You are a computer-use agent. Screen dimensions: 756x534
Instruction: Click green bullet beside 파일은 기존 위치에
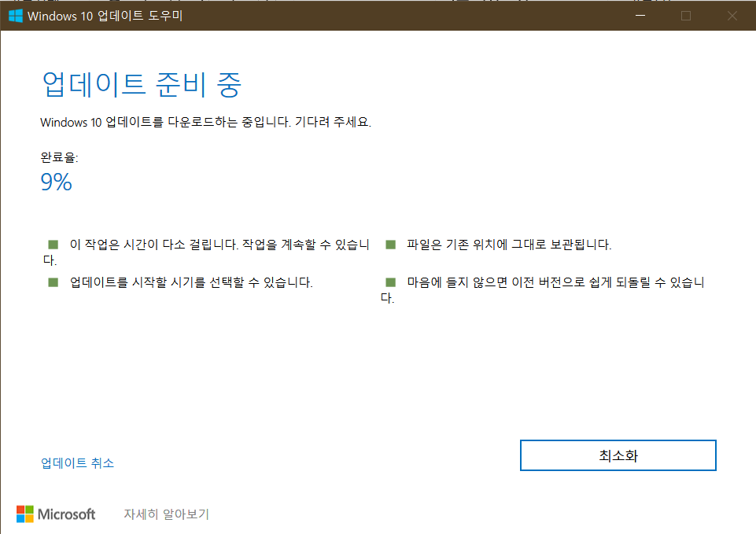coord(390,245)
